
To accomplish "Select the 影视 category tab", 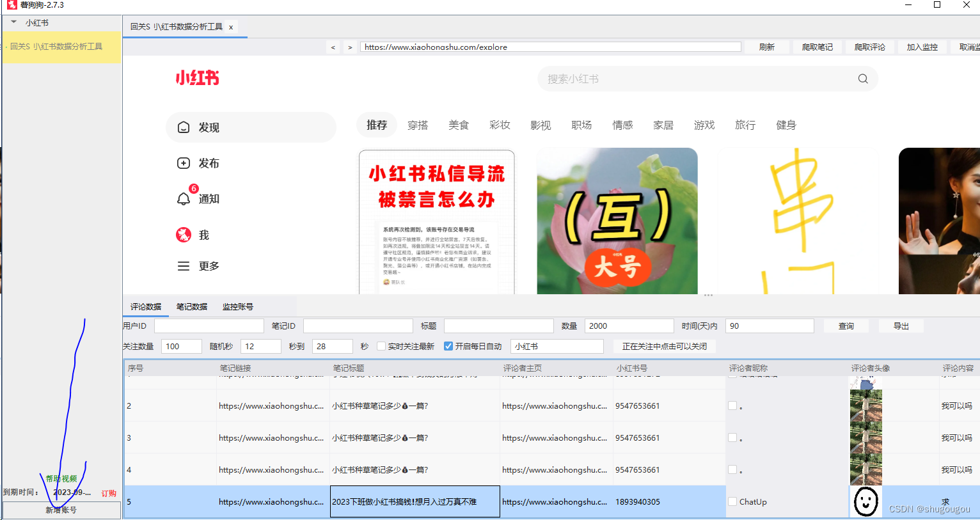I will (x=541, y=125).
